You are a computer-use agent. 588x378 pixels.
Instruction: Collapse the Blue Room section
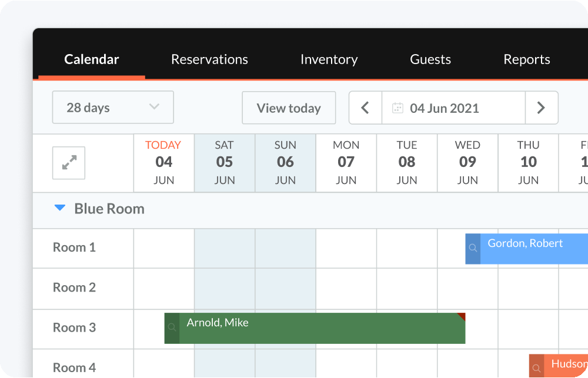pos(59,208)
